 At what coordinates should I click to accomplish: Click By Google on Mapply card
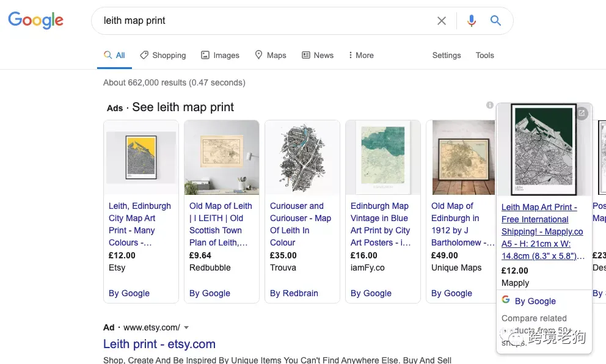pos(535,301)
